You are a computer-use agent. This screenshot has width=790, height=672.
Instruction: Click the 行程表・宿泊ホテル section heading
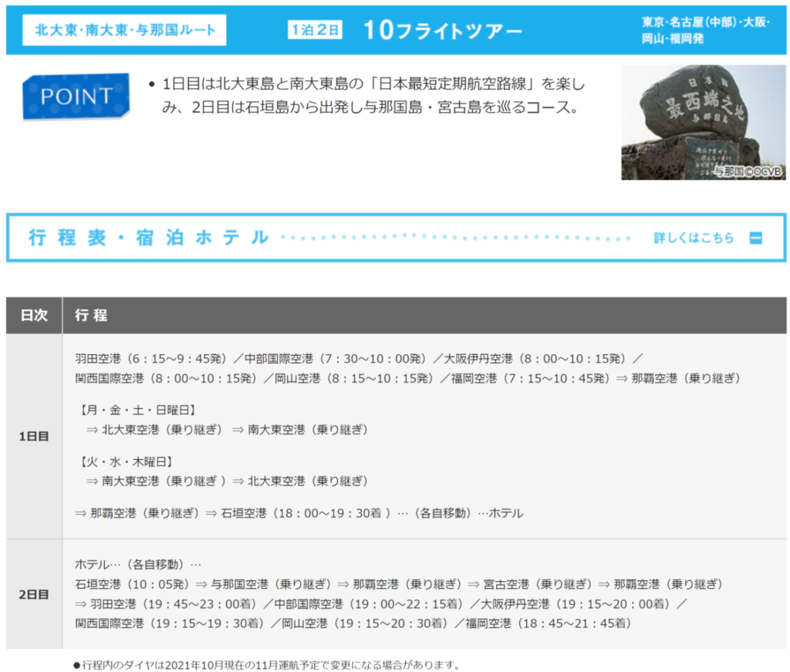pos(149,238)
